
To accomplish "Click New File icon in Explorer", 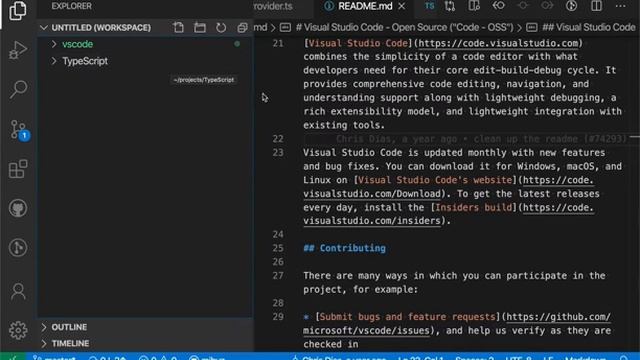I will pos(178,27).
